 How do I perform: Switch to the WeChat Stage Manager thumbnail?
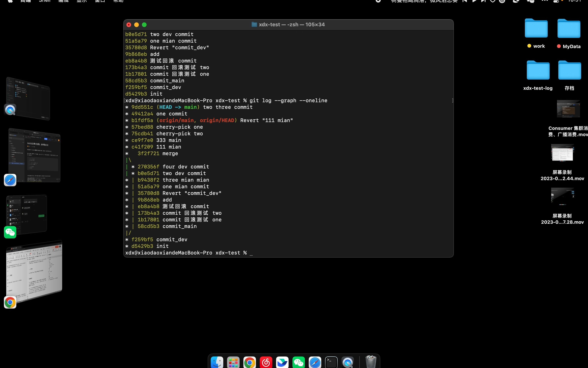coord(26,215)
